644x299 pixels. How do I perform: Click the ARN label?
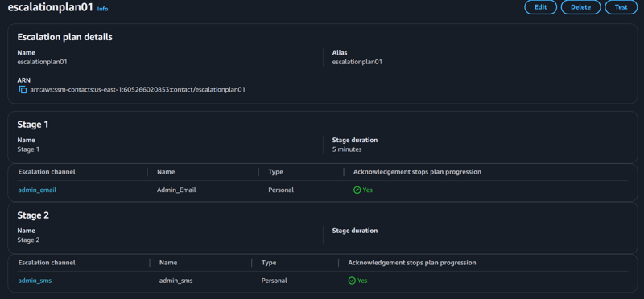(24, 80)
